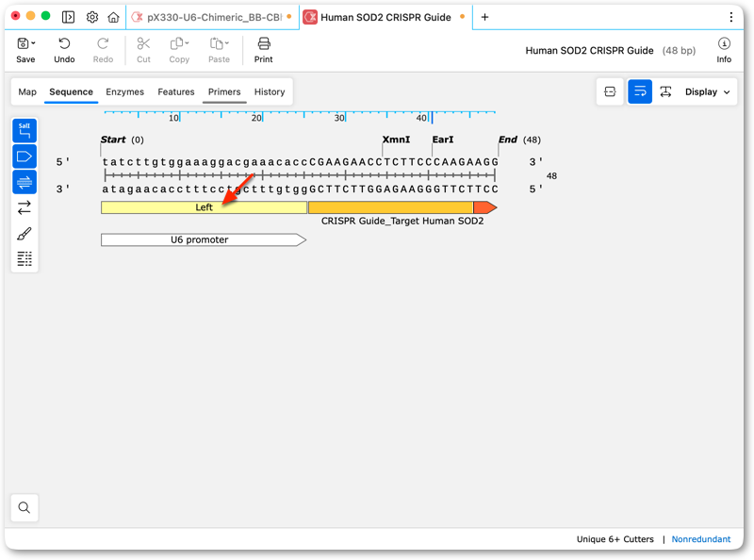The image size is (754, 560).
Task: Open a new tab with plus button
Action: click(484, 17)
